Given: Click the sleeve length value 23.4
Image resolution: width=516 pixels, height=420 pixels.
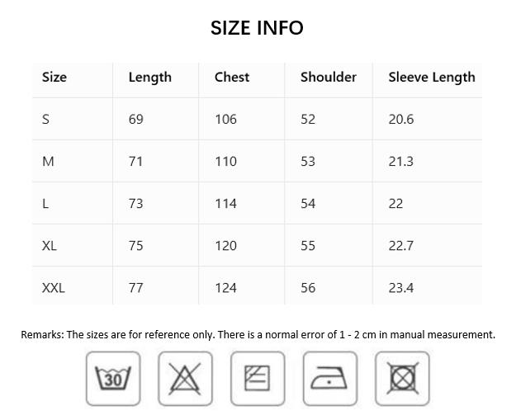Looking at the screenshot, I should pyautogui.click(x=400, y=287).
